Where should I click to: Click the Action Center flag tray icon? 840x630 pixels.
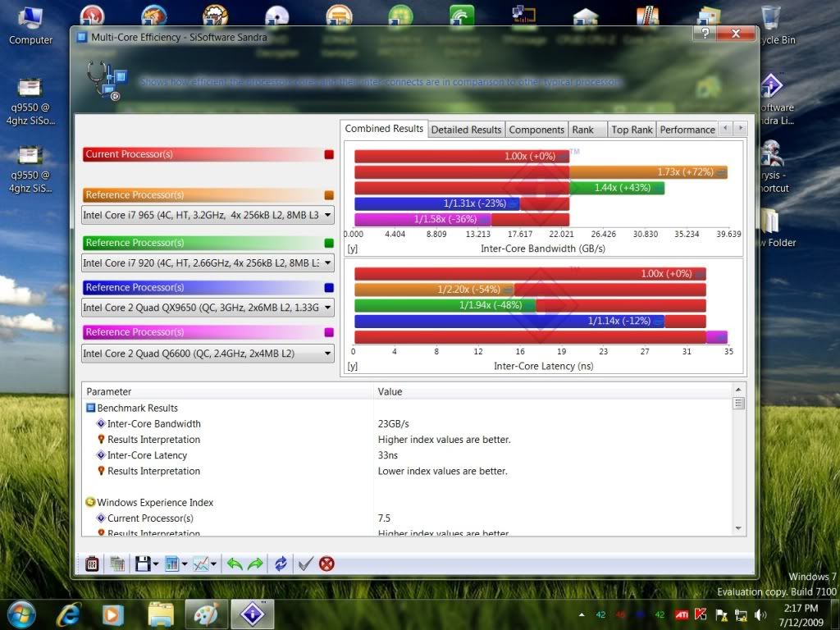[x=721, y=615]
